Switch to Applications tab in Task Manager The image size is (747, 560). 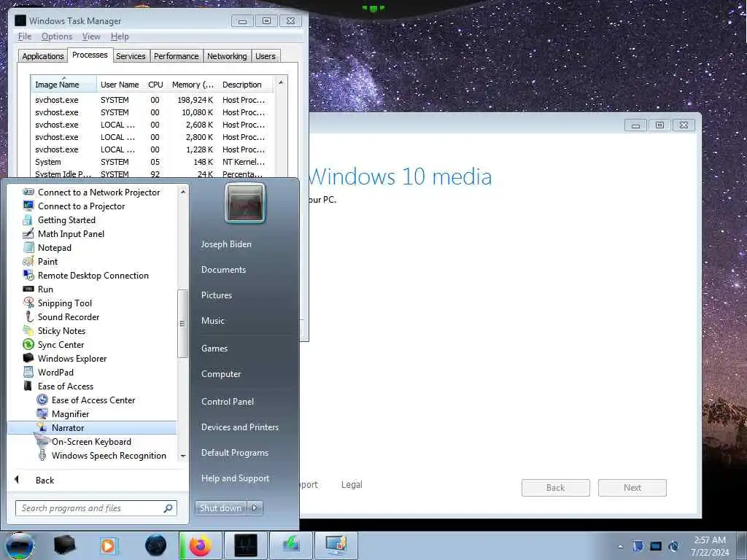point(43,56)
